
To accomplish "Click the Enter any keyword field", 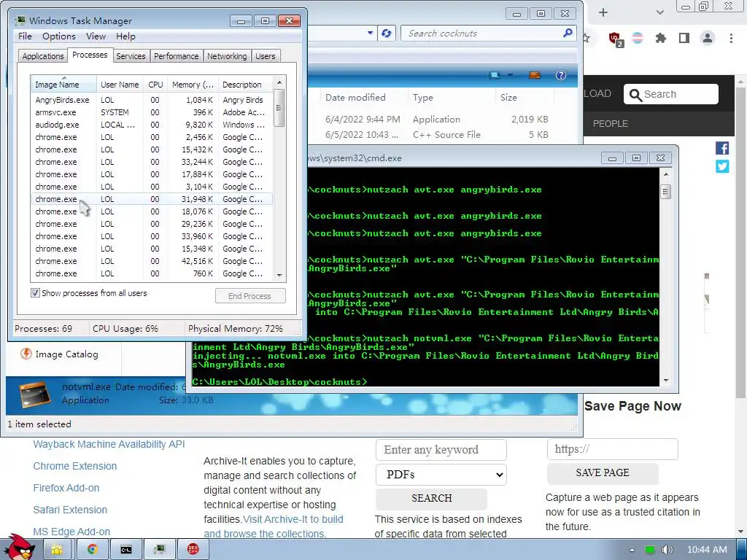I will (x=441, y=450).
